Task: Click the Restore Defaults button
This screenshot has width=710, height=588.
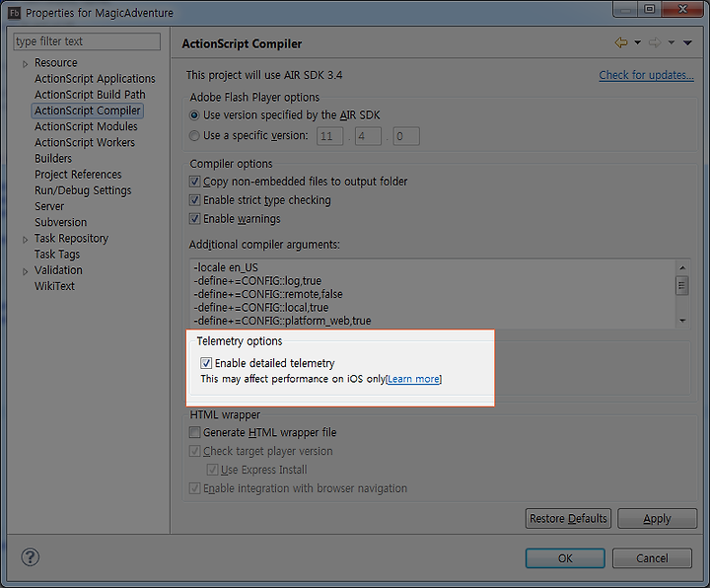Action: 568,518
